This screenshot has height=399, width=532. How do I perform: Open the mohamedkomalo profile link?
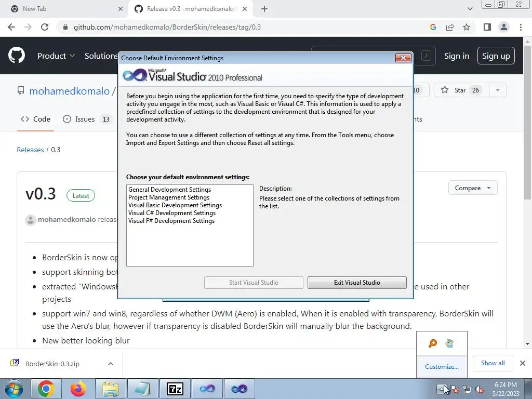(70, 91)
